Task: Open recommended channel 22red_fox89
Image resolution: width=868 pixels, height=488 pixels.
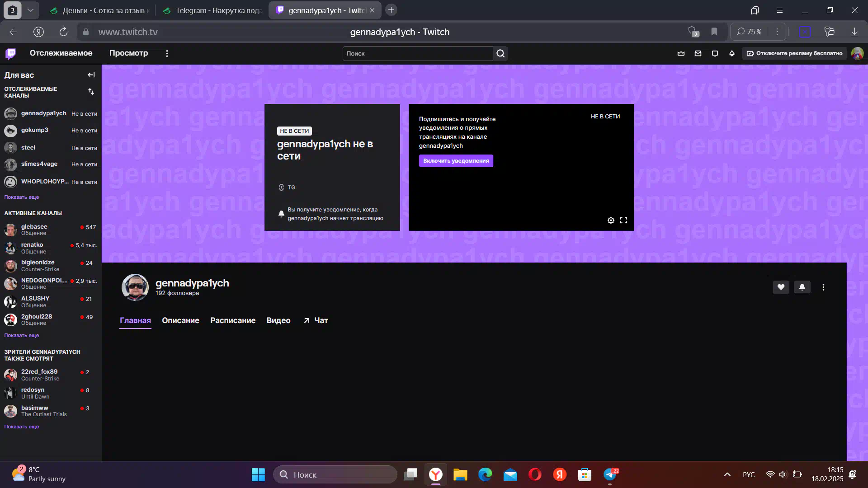Action: (51, 375)
